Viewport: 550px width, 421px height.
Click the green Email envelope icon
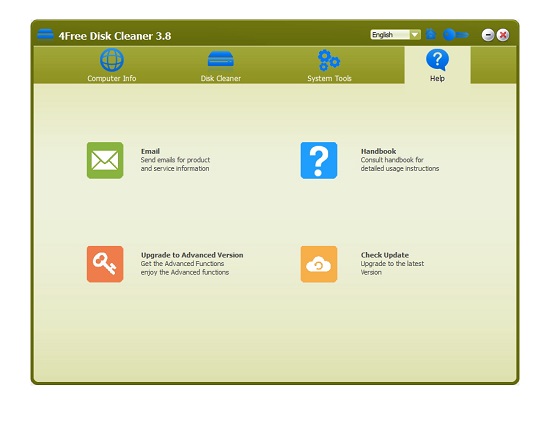105,160
